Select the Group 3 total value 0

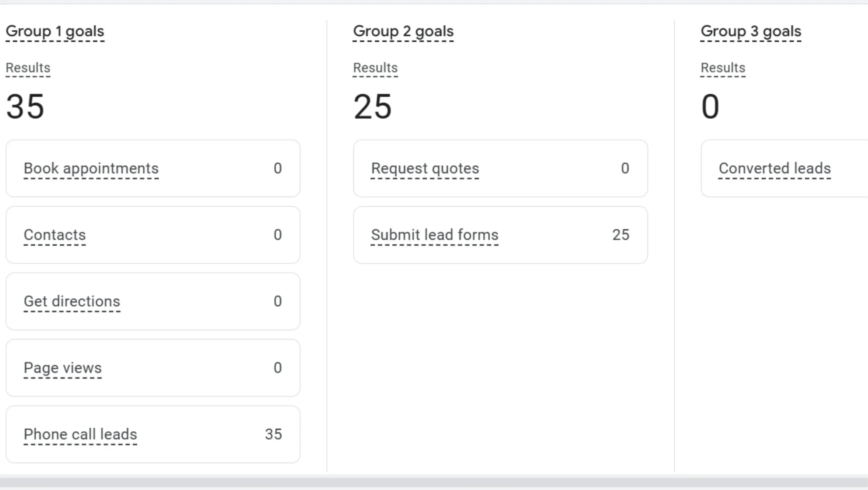[710, 107]
